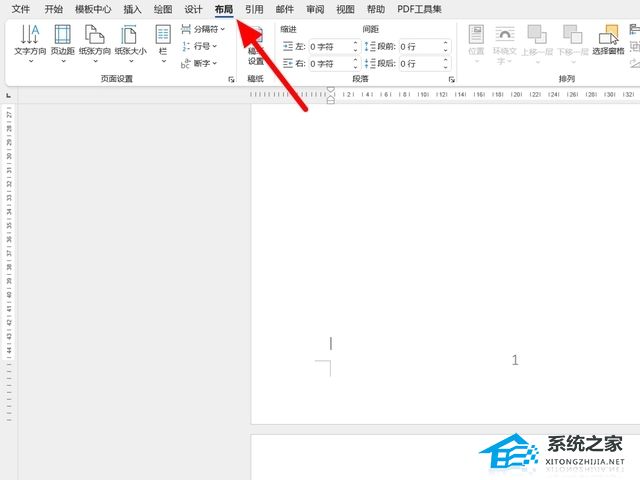640x480 pixels.
Task: Click the Margins (页边距) icon
Action: (x=62, y=41)
